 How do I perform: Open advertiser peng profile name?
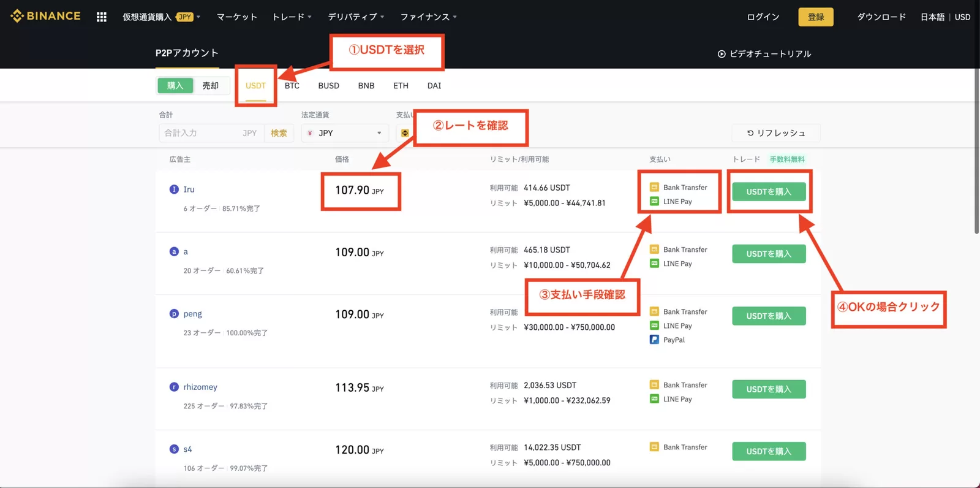pyautogui.click(x=192, y=314)
